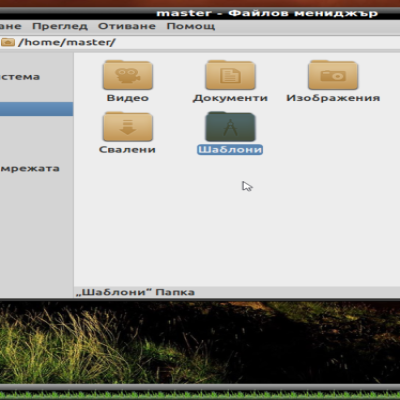Open the Преглед menu
The height and width of the screenshot is (400, 400).
[60, 26]
